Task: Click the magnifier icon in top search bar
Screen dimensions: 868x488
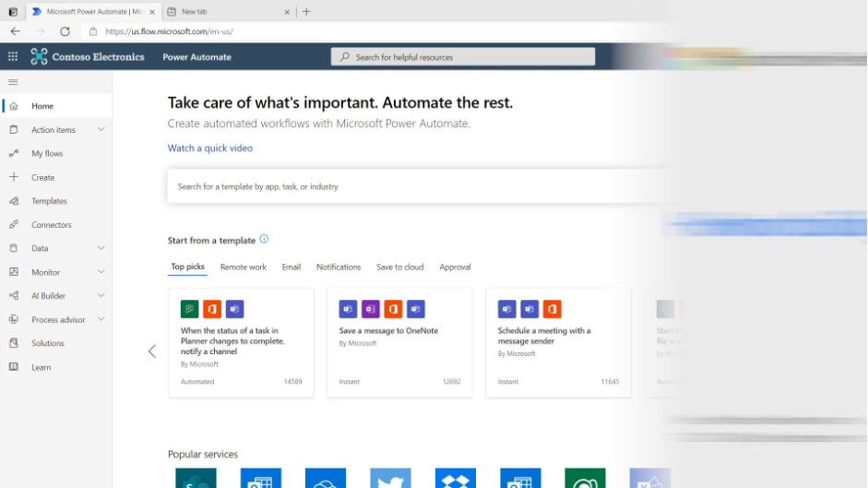Action: tap(345, 56)
